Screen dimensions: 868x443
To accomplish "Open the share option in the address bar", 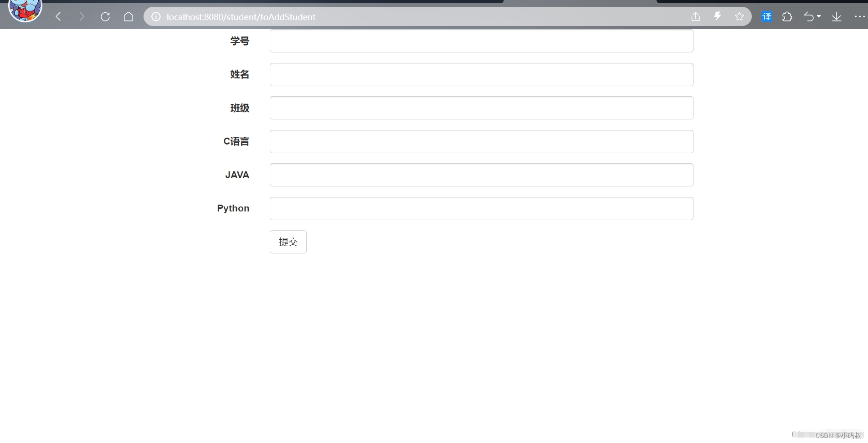I will (695, 16).
